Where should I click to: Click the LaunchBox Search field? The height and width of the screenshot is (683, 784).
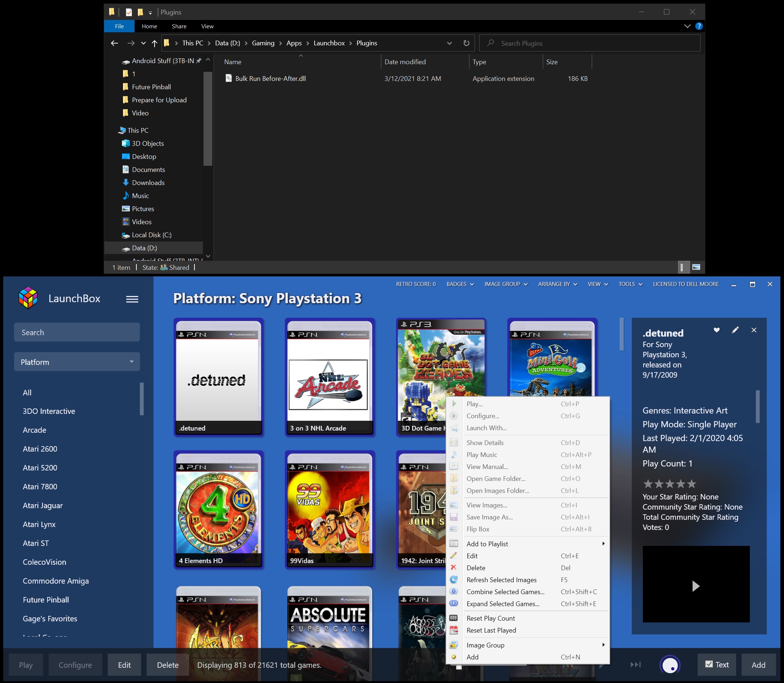[77, 332]
